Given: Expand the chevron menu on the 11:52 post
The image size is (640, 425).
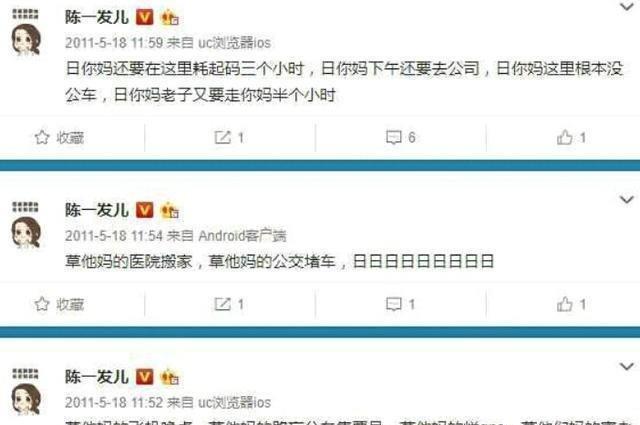Looking at the screenshot, I should 627,366.
